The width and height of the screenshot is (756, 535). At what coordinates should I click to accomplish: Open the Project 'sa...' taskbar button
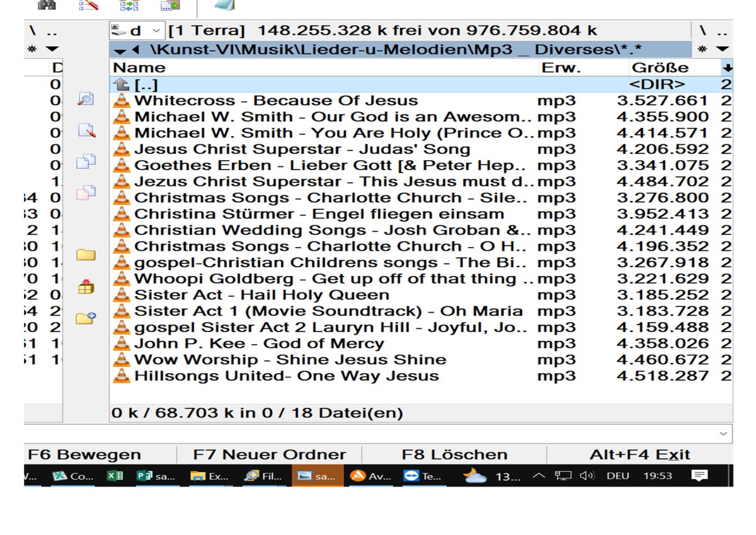pyautogui.click(x=156, y=476)
